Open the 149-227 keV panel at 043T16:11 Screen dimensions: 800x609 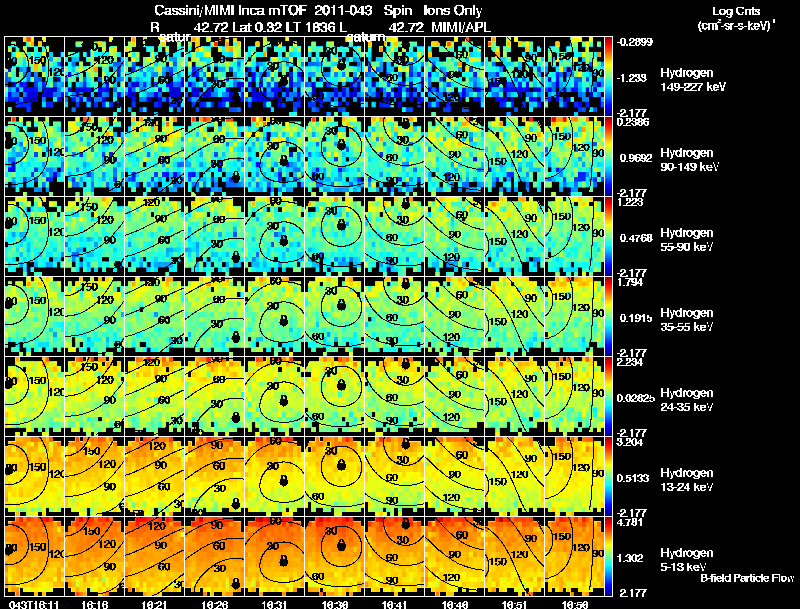[34, 76]
